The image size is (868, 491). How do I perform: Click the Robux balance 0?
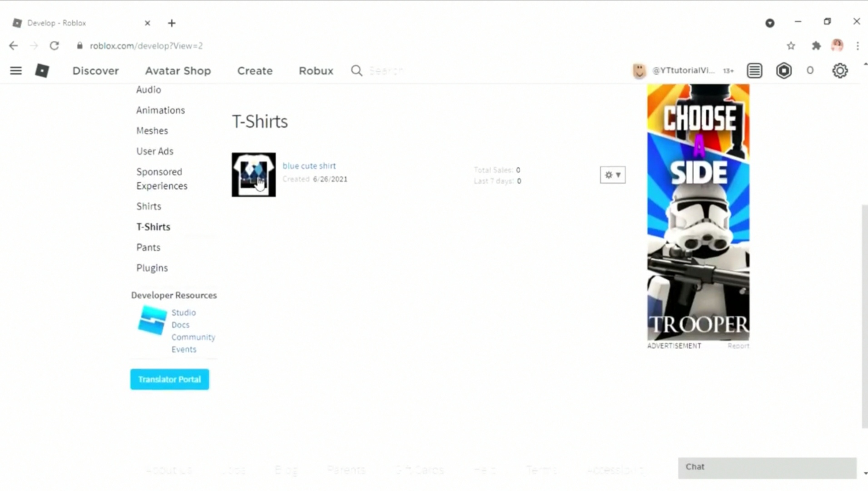(810, 70)
